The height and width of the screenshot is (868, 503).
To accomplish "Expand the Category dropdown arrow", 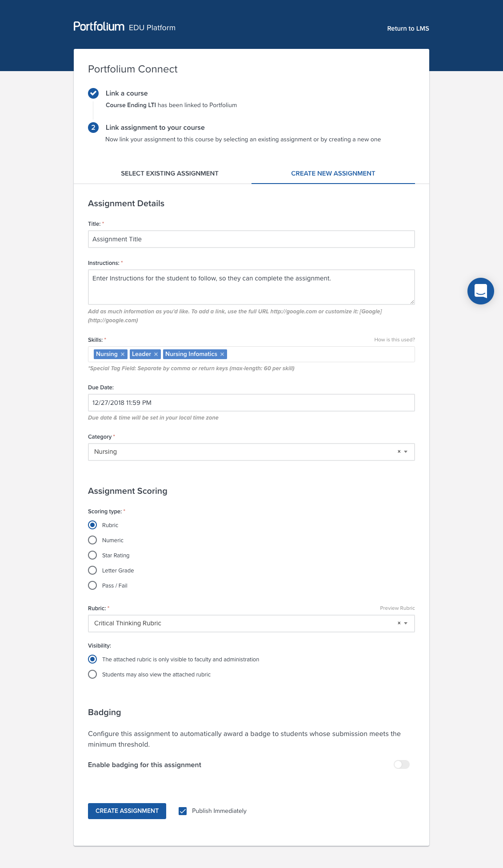I will (x=406, y=452).
